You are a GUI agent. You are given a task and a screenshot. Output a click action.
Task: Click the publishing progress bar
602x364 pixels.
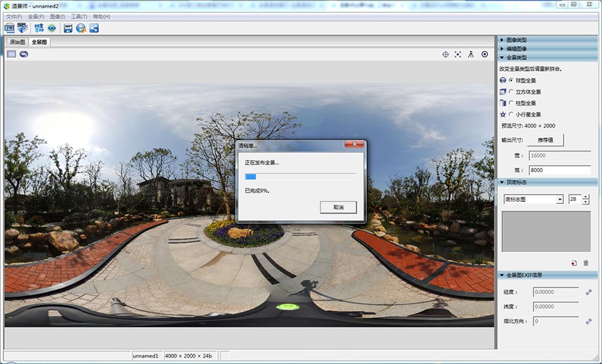point(300,176)
